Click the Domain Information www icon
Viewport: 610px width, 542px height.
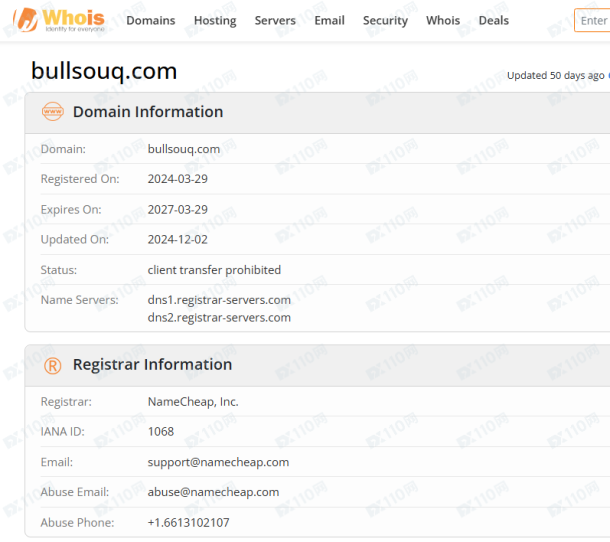tap(53, 112)
